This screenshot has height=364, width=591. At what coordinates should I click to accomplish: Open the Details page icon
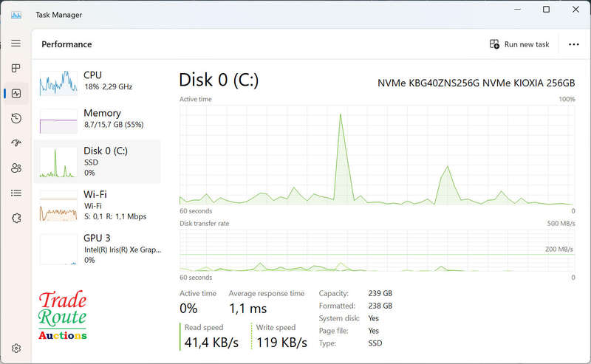(16, 193)
